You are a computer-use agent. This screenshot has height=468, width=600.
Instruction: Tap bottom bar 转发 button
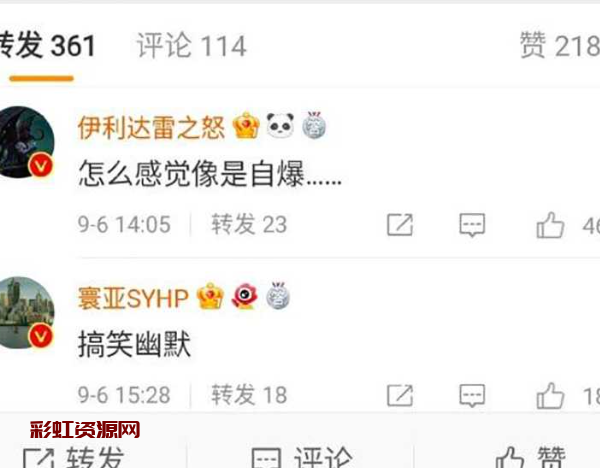pos(73,457)
